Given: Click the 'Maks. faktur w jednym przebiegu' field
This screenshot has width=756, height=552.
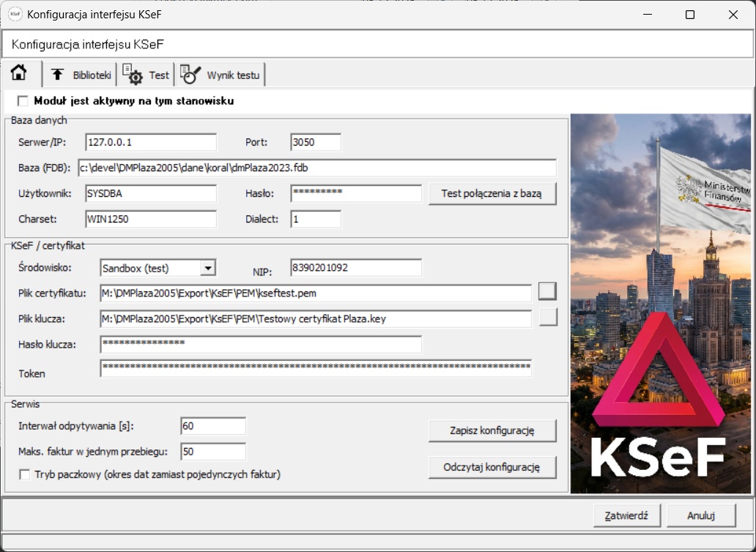Looking at the screenshot, I should pos(213,452).
